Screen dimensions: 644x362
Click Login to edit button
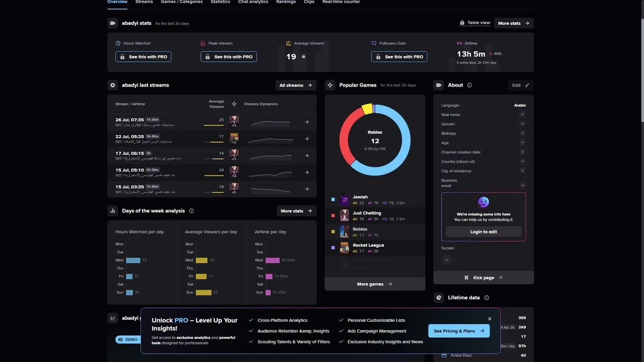[x=484, y=232]
